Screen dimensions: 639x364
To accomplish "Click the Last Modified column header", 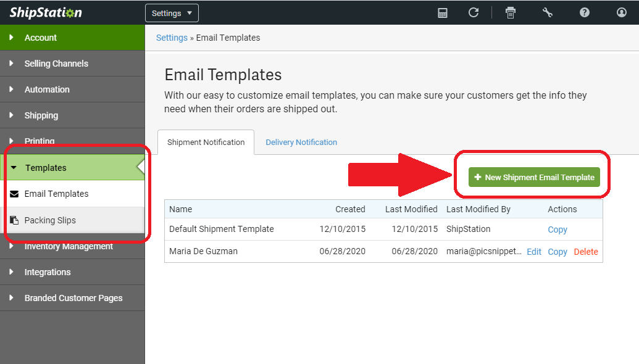I will (x=411, y=209).
